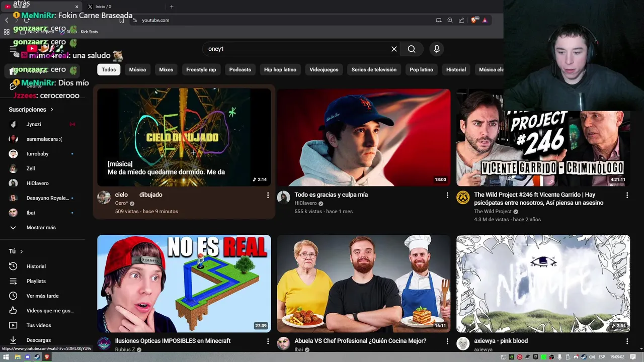Click the browser back arrow
The image size is (644, 362).
[7, 20]
